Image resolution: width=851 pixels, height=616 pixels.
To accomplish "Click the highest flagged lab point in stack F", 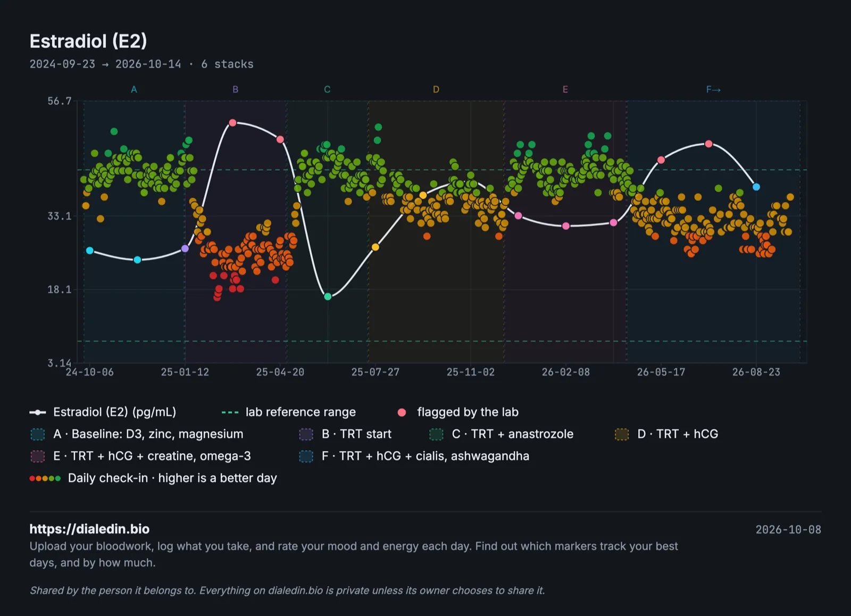I will pyautogui.click(x=708, y=144).
